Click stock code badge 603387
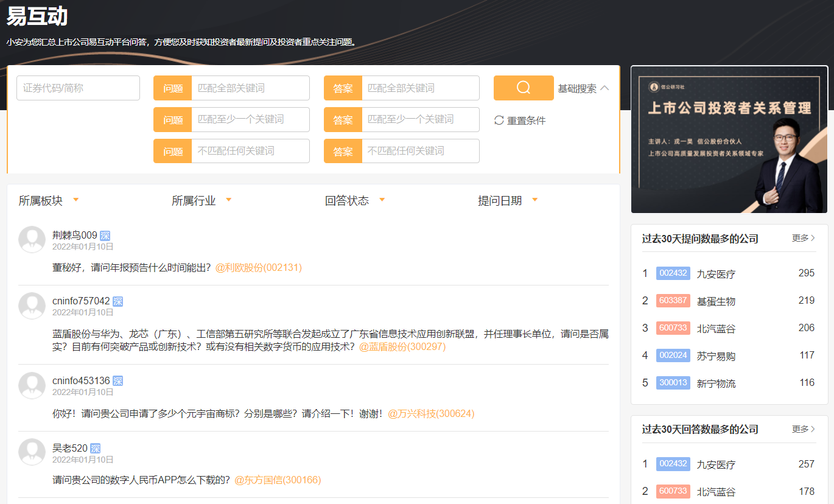 pos(673,301)
